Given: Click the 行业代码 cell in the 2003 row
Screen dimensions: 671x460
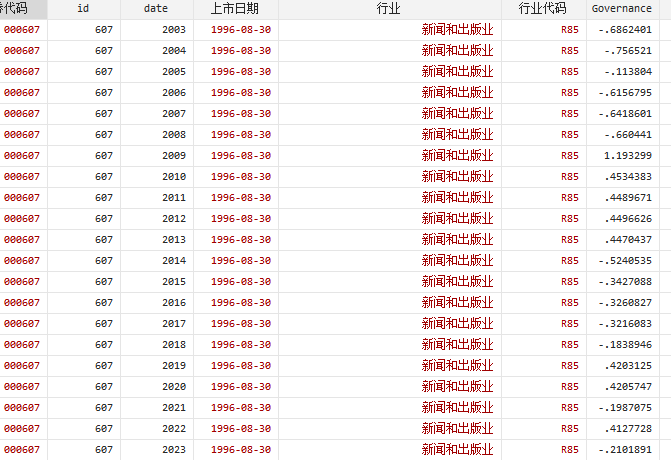Looking at the screenshot, I should (569, 30).
